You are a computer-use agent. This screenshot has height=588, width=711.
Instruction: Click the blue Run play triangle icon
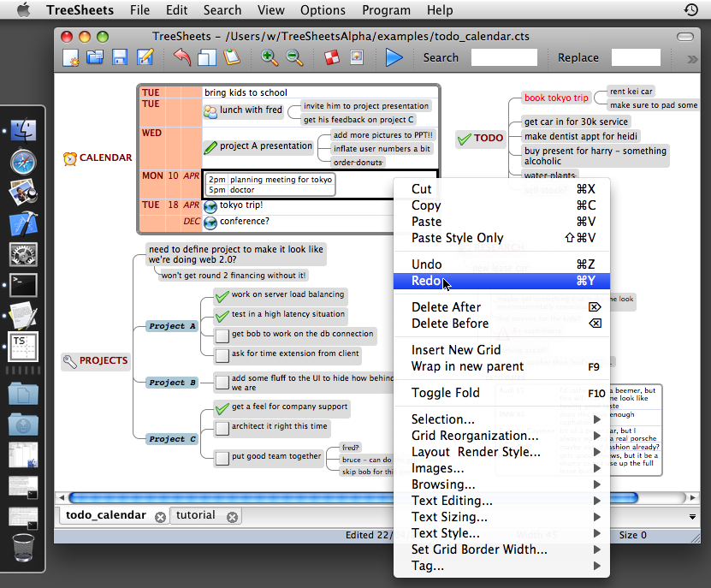tap(394, 58)
